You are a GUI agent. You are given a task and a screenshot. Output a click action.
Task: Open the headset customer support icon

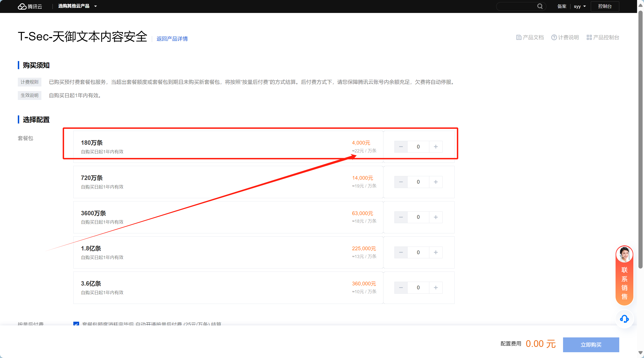click(x=624, y=319)
